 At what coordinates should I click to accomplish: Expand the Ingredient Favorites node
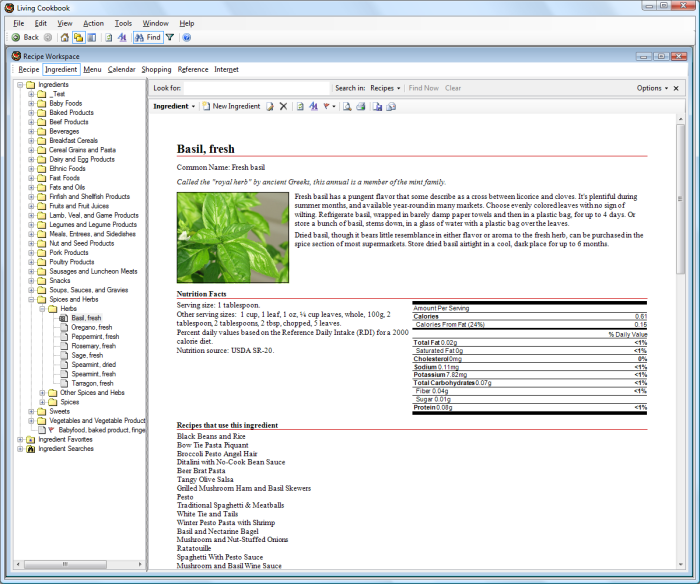point(20,439)
